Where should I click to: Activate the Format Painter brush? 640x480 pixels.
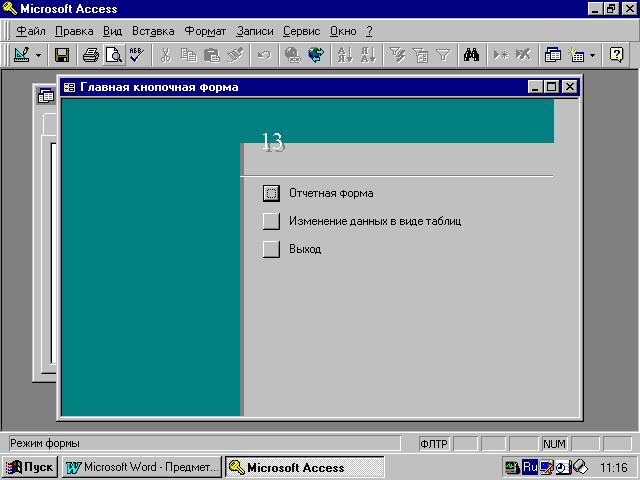point(235,55)
